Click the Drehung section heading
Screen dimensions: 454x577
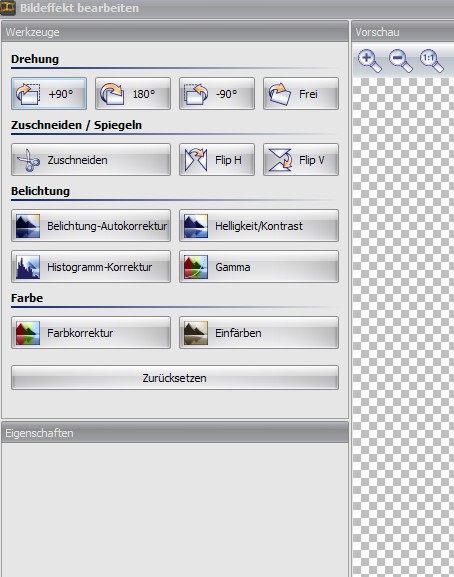35,59
